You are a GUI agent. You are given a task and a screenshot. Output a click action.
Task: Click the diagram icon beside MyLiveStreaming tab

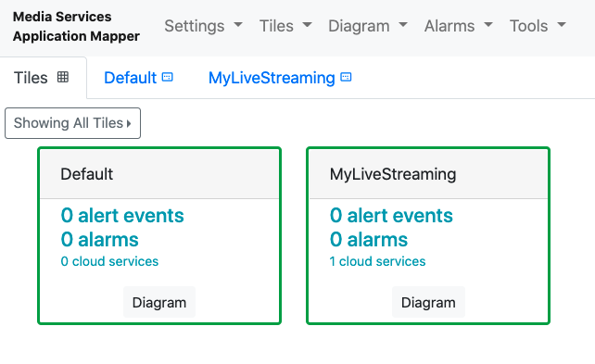click(346, 77)
